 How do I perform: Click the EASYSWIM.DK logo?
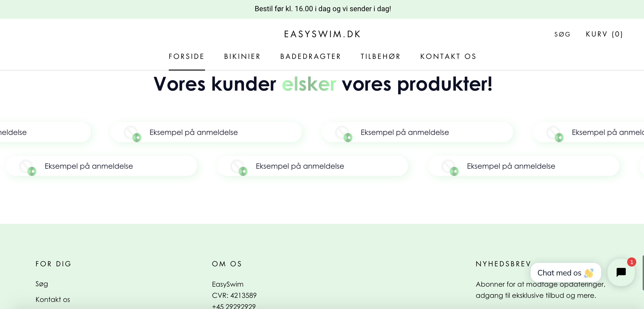click(322, 34)
